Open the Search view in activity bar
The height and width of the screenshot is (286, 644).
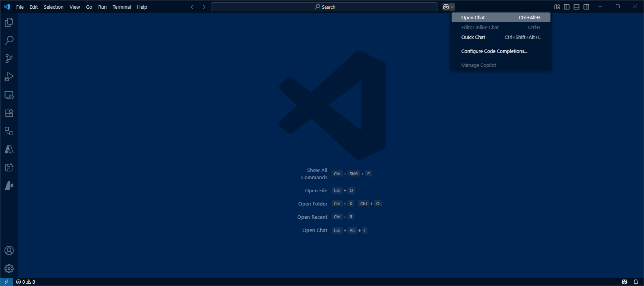[9, 40]
